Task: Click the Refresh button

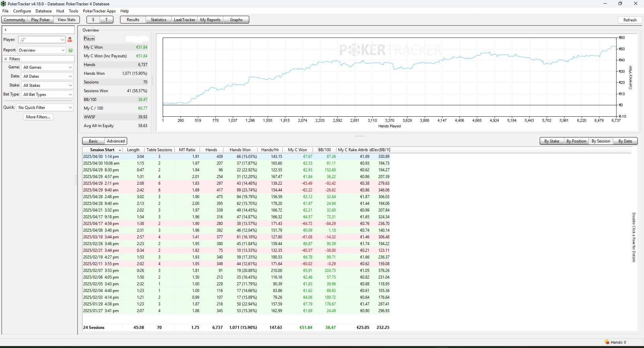Action: click(630, 20)
